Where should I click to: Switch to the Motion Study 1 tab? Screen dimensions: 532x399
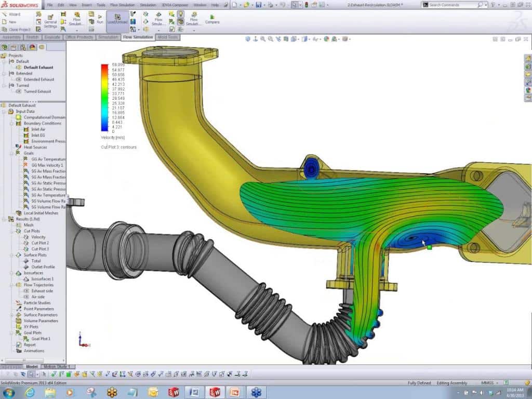[57, 367]
